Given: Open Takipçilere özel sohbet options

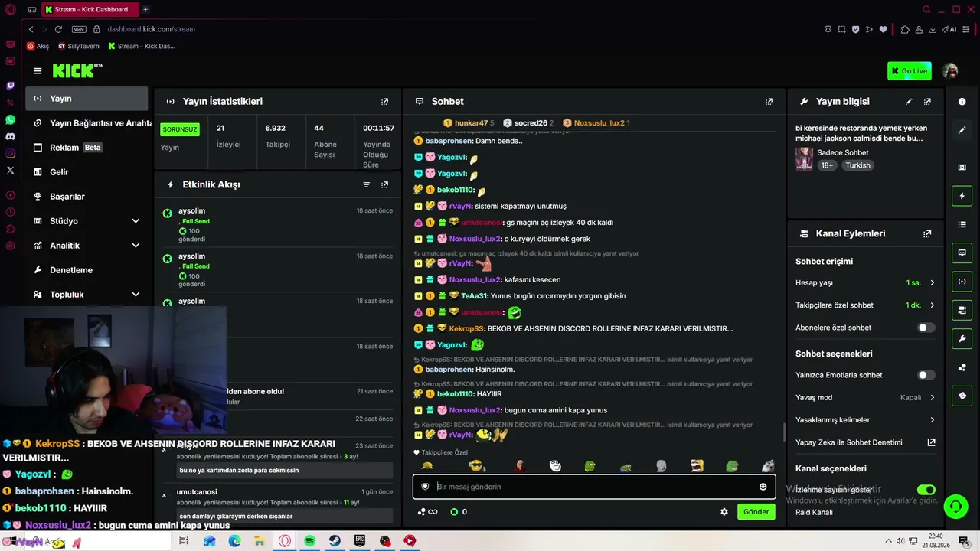Looking at the screenshot, I should [865, 305].
